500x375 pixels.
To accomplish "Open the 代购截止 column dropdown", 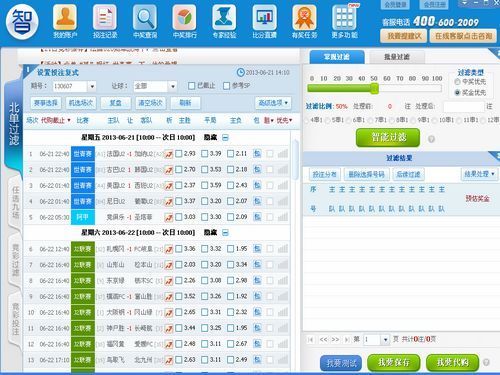I will [x=69, y=120].
